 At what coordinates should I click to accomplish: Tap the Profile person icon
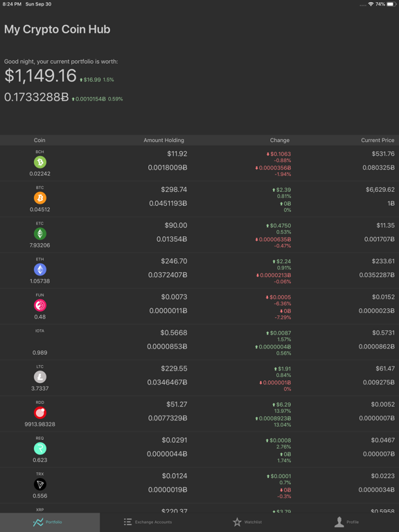click(339, 522)
